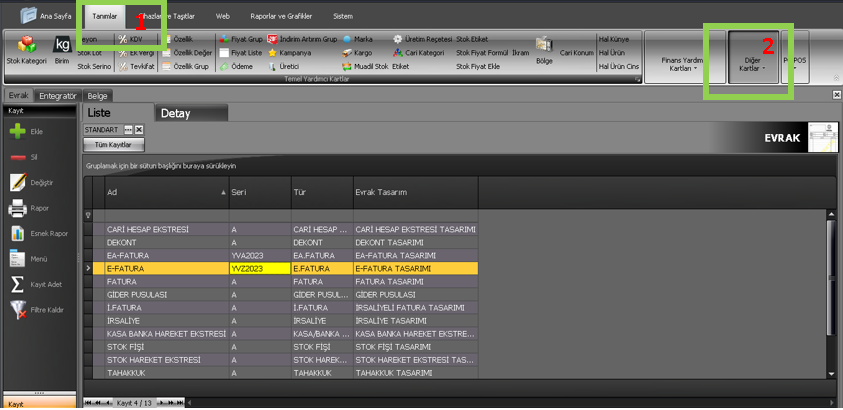Click the Ekle green plus icon
This screenshot has width=843, height=410.
17,131
